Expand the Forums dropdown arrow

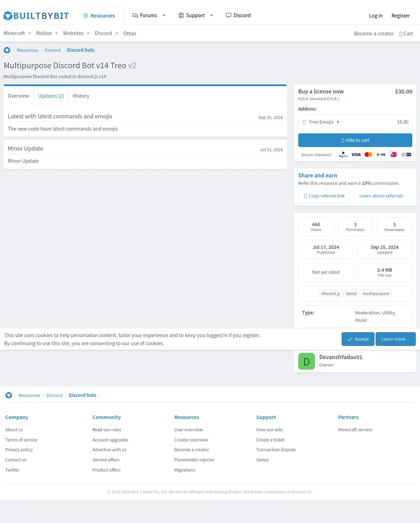tap(164, 15)
